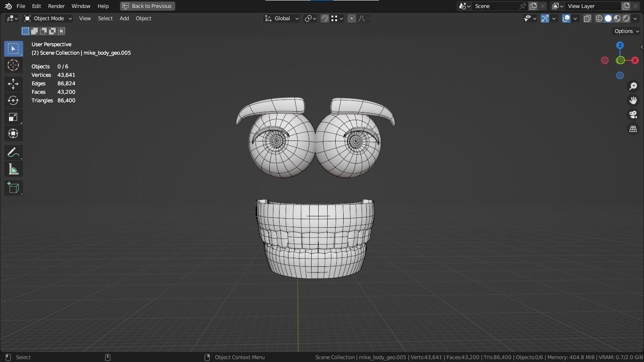Image resolution: width=644 pixels, height=362 pixels.
Task: Create a new Scene copy
Action: click(533, 6)
